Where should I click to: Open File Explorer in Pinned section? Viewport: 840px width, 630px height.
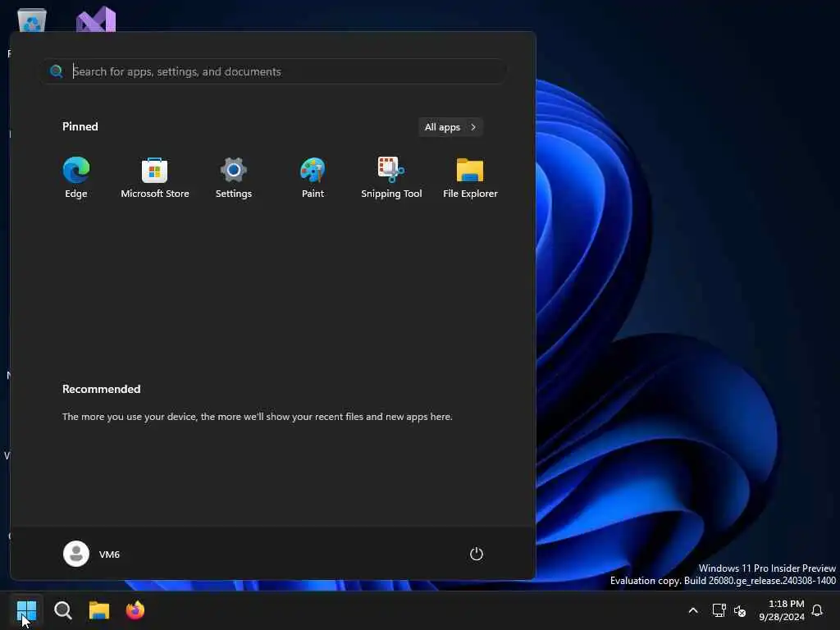[470, 177]
